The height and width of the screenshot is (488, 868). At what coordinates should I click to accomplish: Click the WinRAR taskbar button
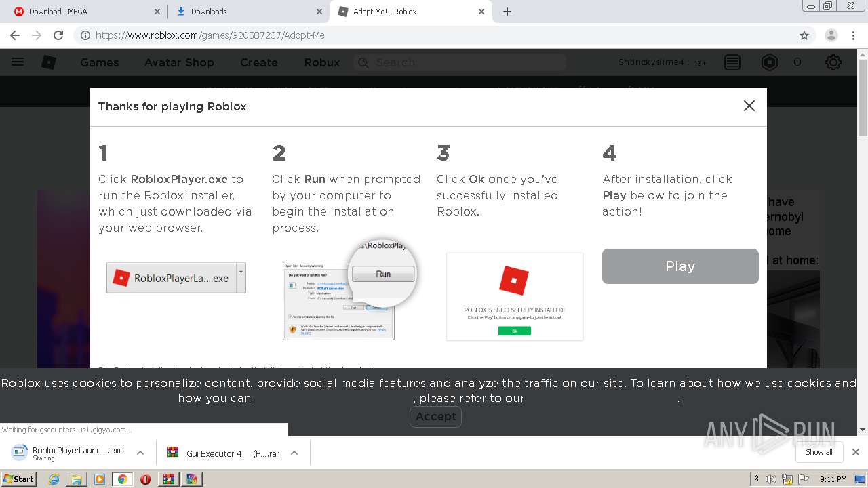click(x=168, y=479)
